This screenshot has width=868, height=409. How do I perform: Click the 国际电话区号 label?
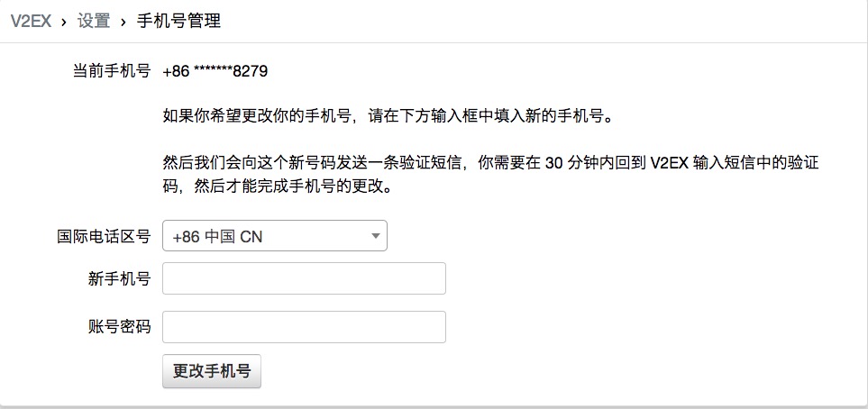(104, 237)
